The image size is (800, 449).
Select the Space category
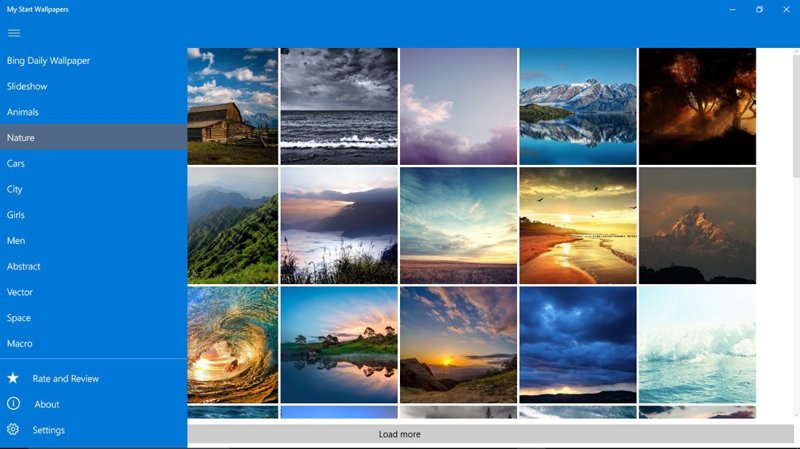[x=93, y=318]
